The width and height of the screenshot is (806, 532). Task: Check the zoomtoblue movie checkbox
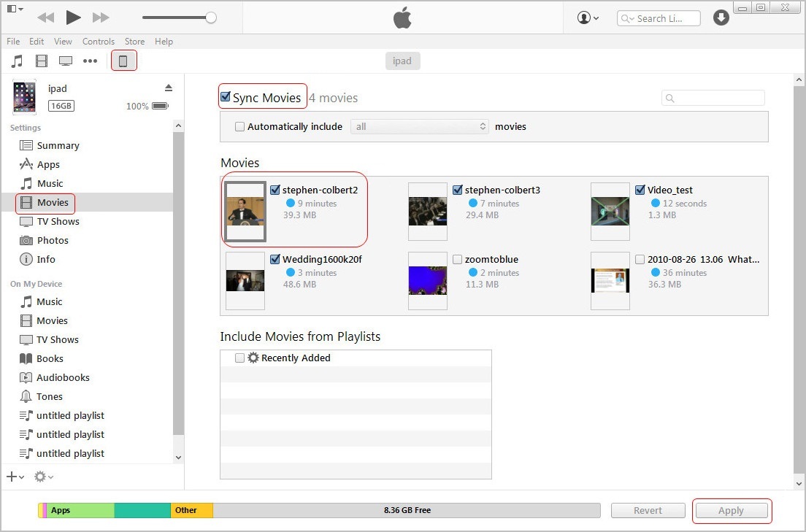click(x=457, y=259)
